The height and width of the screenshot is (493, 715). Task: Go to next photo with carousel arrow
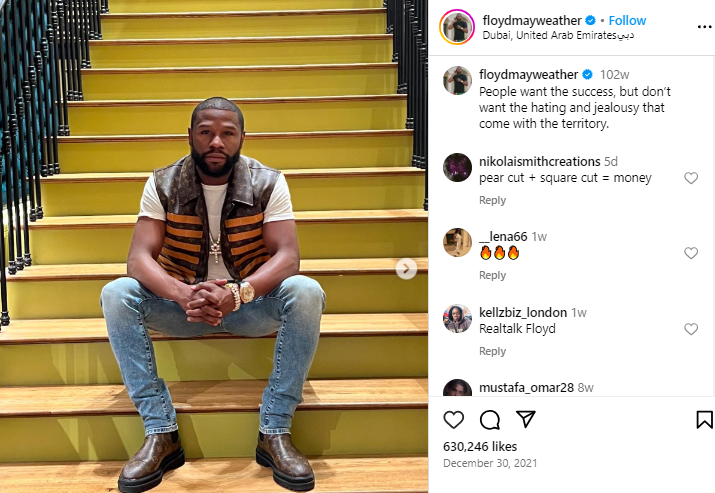(x=406, y=269)
